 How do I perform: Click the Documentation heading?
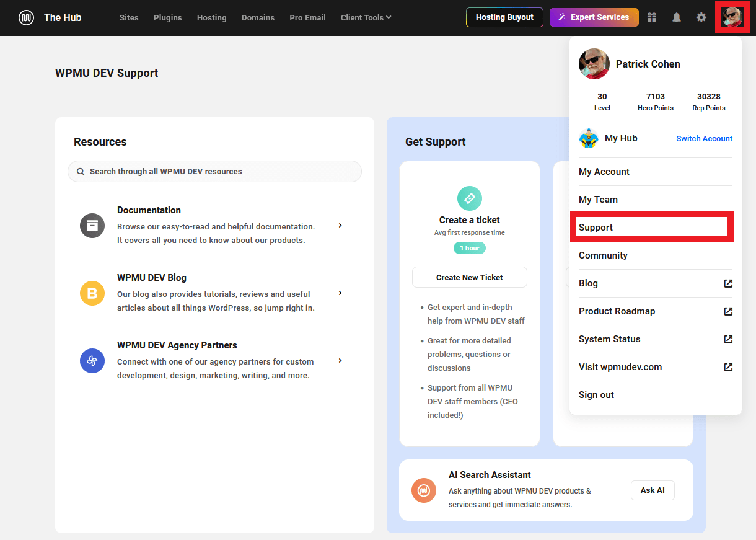pyautogui.click(x=149, y=210)
